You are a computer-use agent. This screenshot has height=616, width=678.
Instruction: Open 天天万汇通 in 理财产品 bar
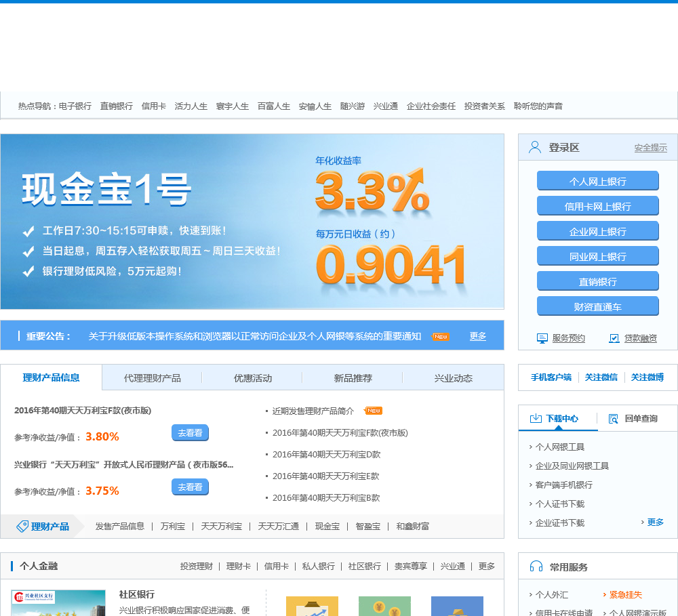pyautogui.click(x=279, y=526)
